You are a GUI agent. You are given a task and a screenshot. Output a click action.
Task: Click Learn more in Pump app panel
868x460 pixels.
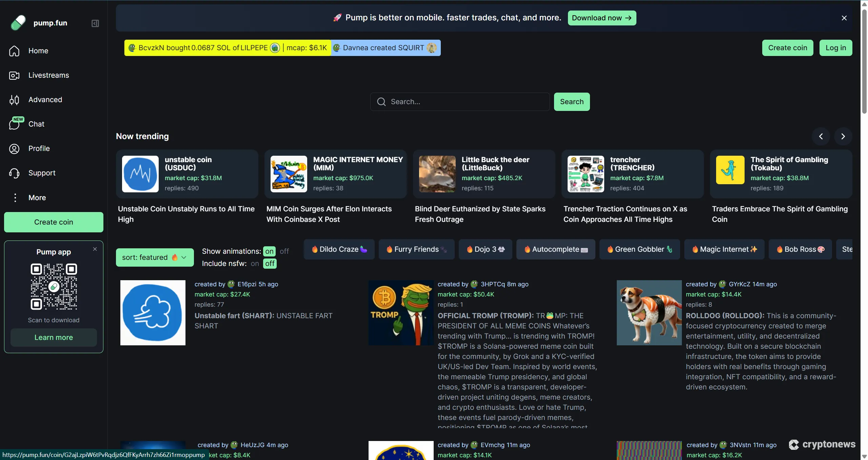[x=54, y=338]
